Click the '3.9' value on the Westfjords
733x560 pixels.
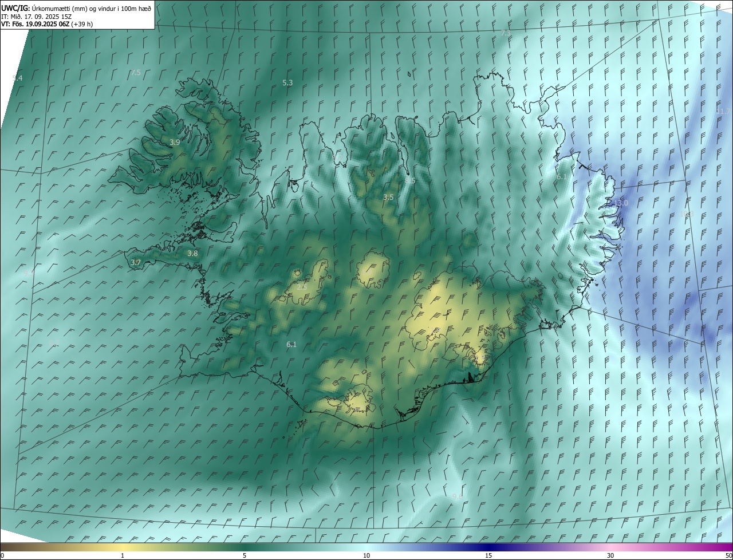pos(175,142)
